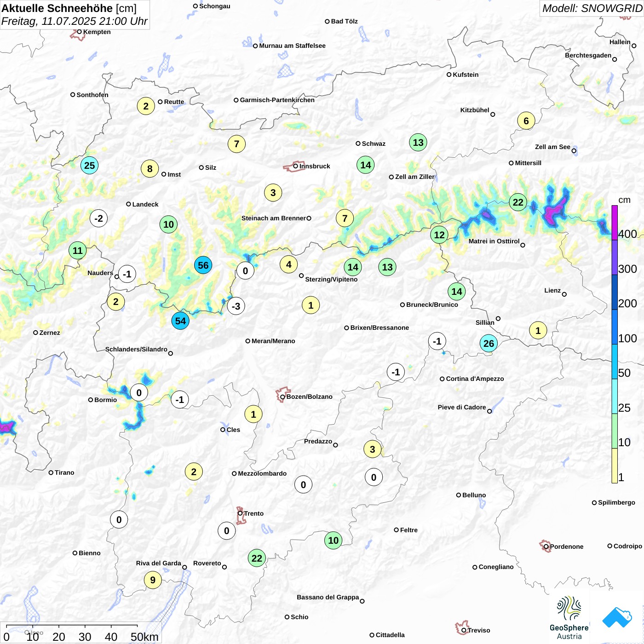Select the Garmisch-Partenkirchen label

277,100
